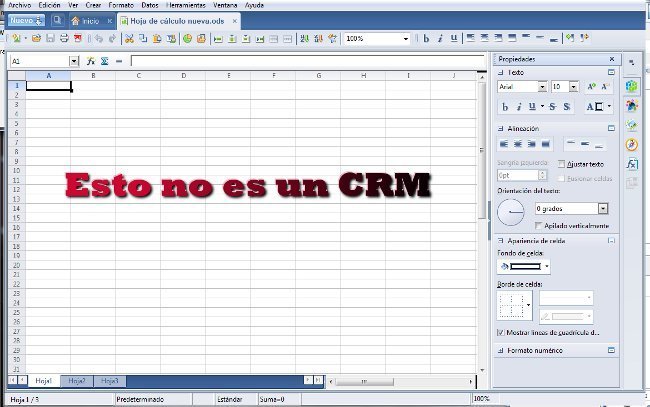Click the Redo arrow in the toolbar
Screen dimensions: 650x407
112,39
